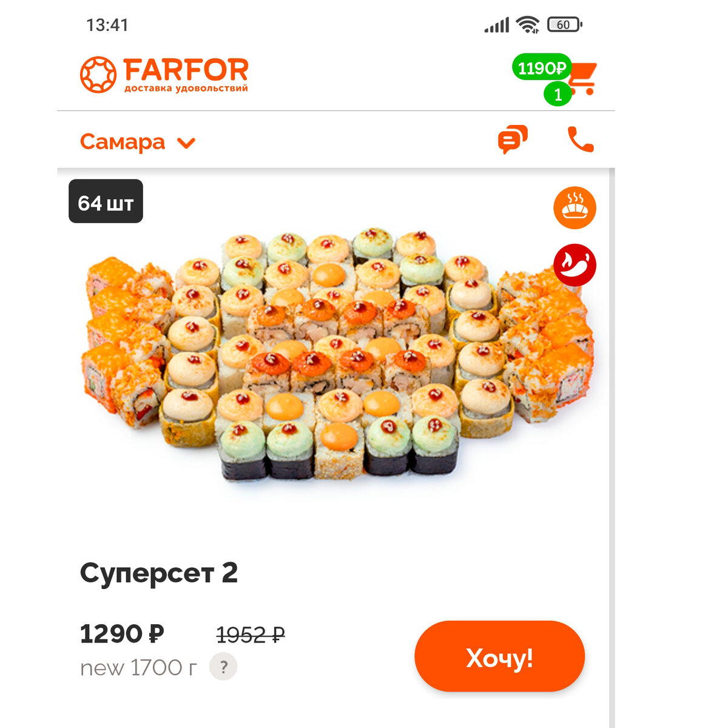The height and width of the screenshot is (728, 728).
Task: Tap the red spicy chili pepper icon
Action: pos(575,265)
